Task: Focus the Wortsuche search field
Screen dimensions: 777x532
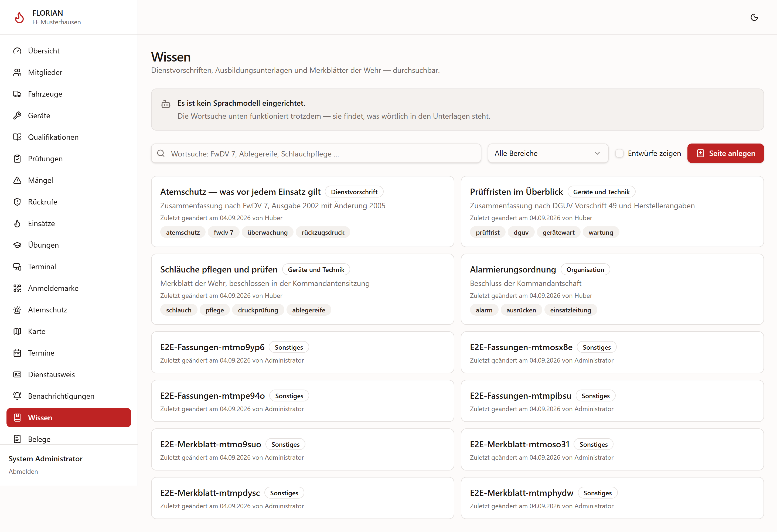Action: coord(316,153)
